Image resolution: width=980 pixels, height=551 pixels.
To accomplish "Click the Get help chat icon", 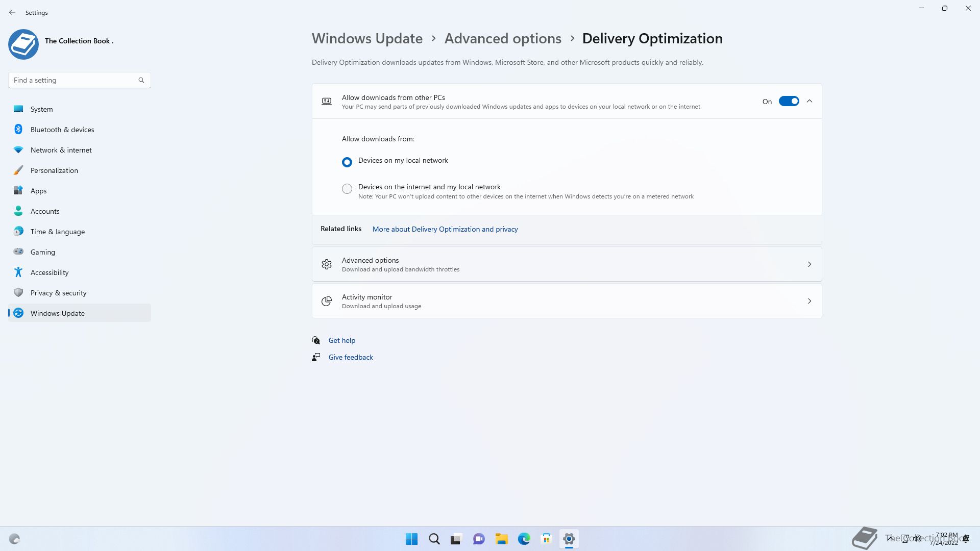I will click(x=316, y=340).
